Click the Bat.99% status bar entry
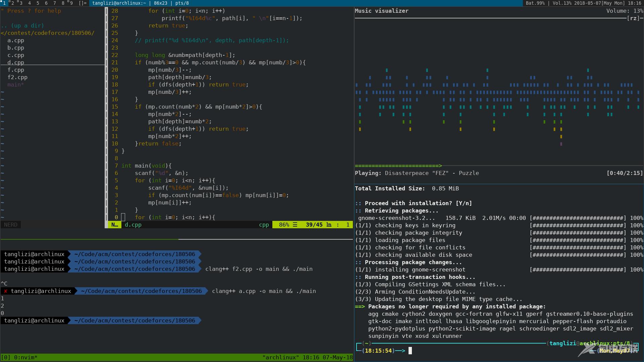The image size is (644, 362). tap(535, 3)
